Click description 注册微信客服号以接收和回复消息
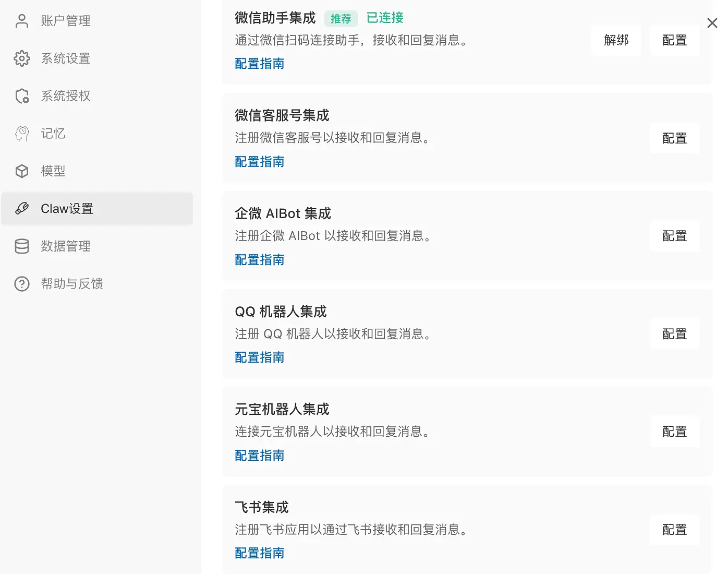Screen dimensions: 728x574 coord(334,138)
